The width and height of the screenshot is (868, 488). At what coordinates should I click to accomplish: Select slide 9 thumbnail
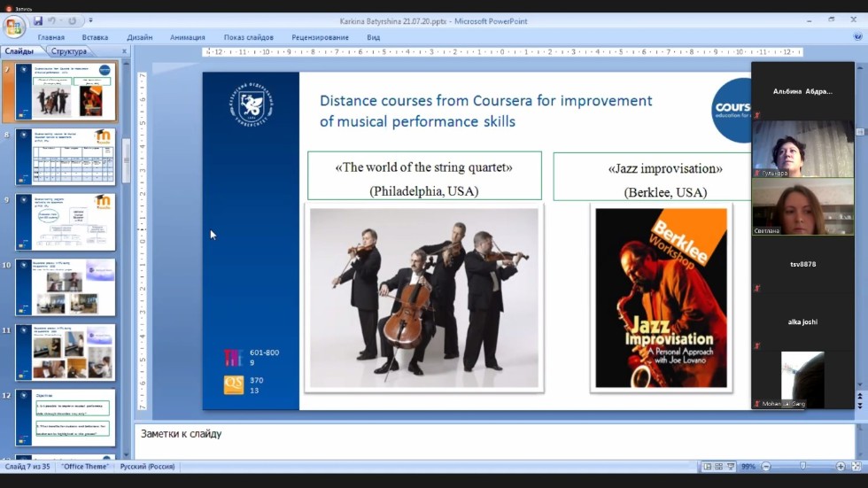66,221
